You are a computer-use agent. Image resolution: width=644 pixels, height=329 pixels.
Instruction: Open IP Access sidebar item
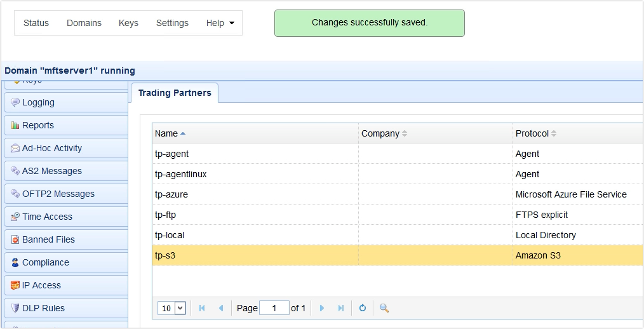[41, 285]
